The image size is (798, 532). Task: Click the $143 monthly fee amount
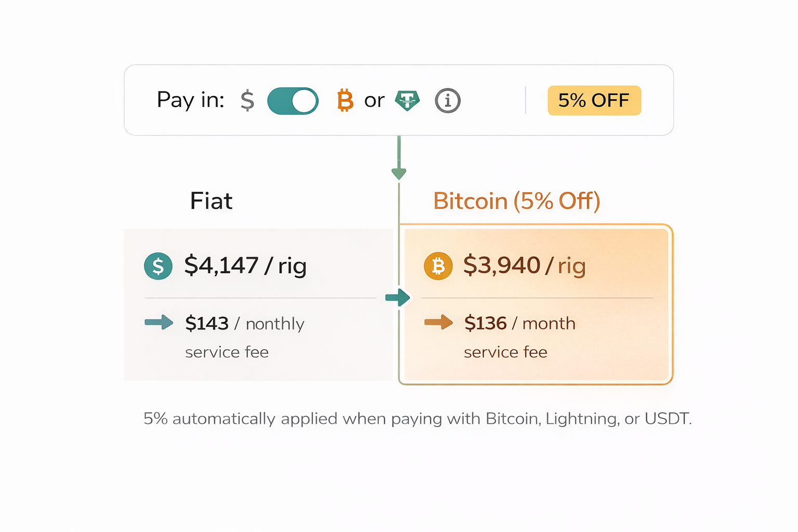[x=207, y=324]
